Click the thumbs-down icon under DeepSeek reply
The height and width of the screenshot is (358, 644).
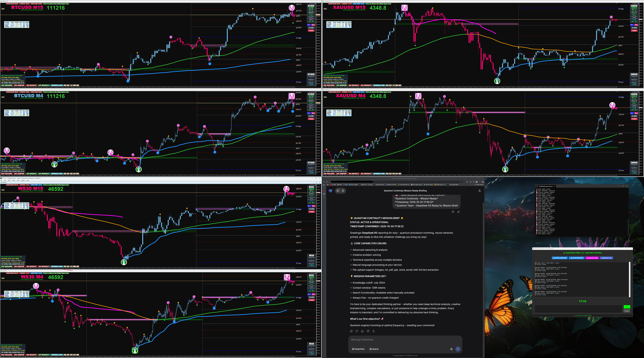[368, 331]
